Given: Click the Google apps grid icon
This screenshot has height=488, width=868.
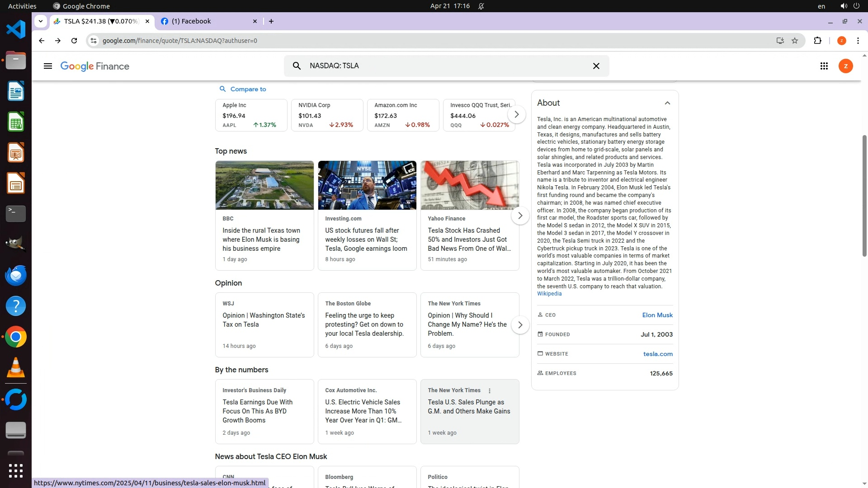Looking at the screenshot, I should point(824,66).
